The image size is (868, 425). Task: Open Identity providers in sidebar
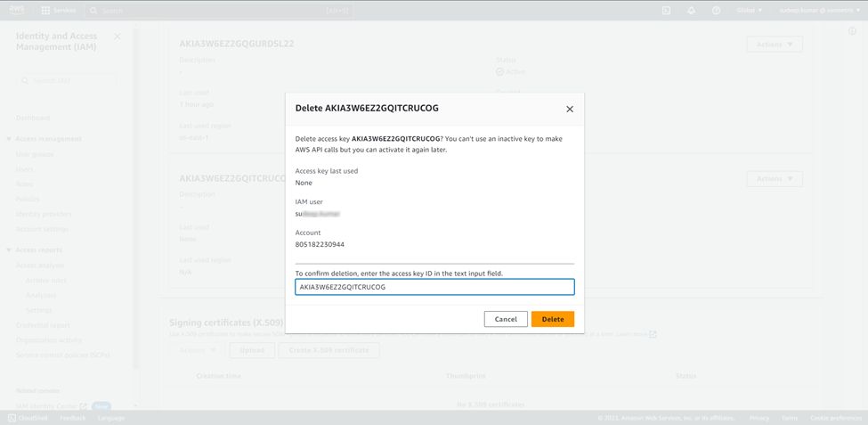click(x=44, y=214)
